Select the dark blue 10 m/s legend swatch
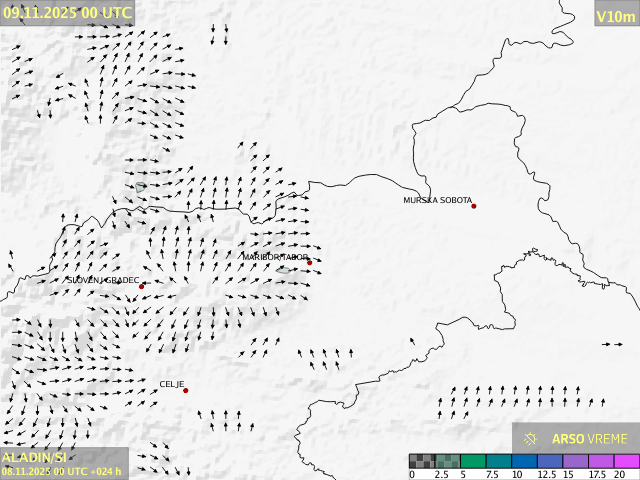The width and height of the screenshot is (640, 480). tap(525, 461)
